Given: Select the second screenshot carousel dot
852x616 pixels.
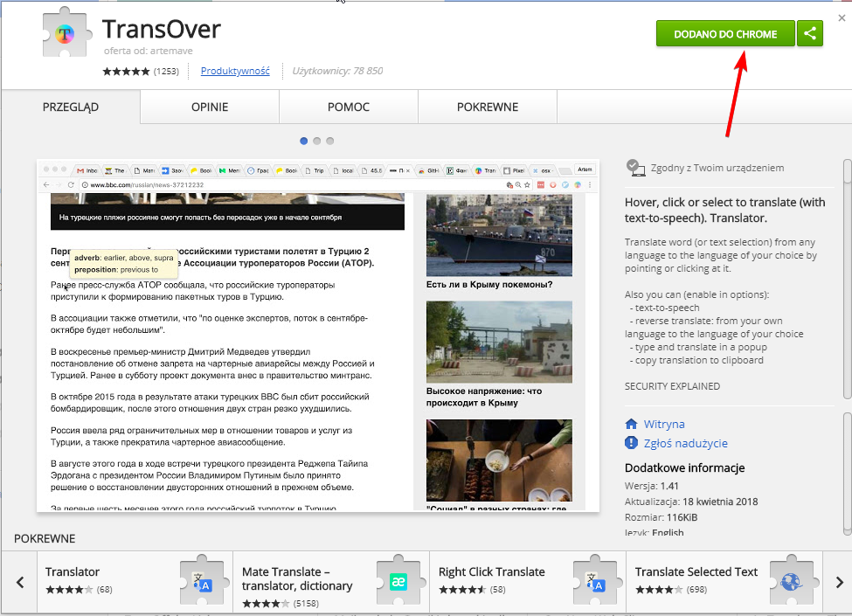Looking at the screenshot, I should coord(317,142).
